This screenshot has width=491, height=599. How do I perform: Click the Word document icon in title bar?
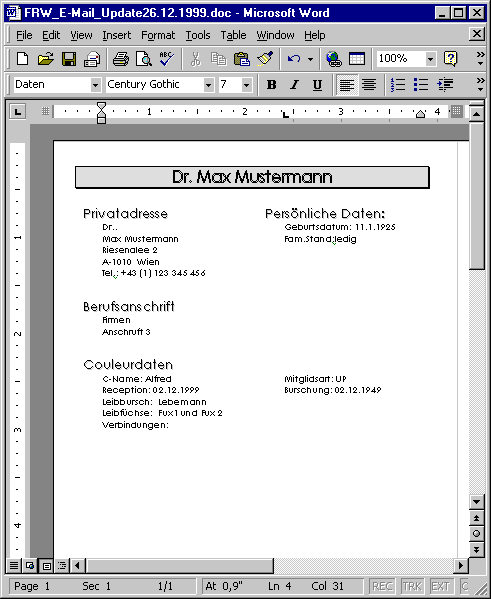tap(14, 13)
